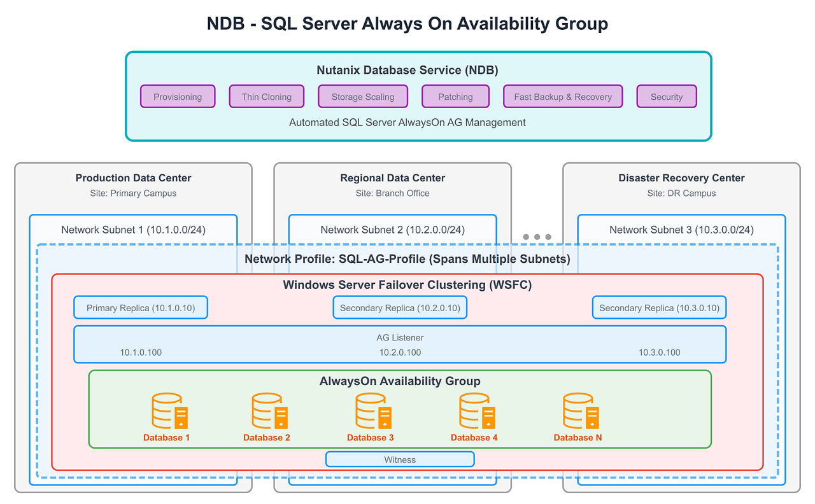Select the Witness node
Screen dimensions: 815x504
tap(400, 459)
